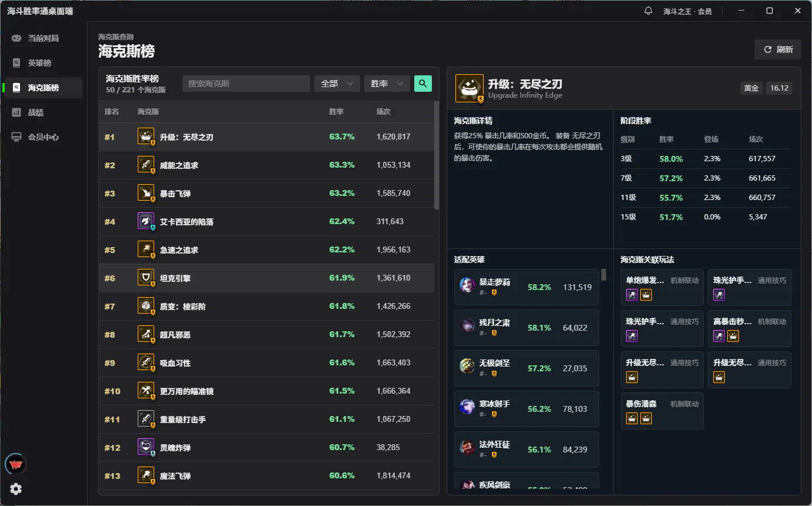Click the 坦克引擎 shield augment icon

(x=146, y=278)
